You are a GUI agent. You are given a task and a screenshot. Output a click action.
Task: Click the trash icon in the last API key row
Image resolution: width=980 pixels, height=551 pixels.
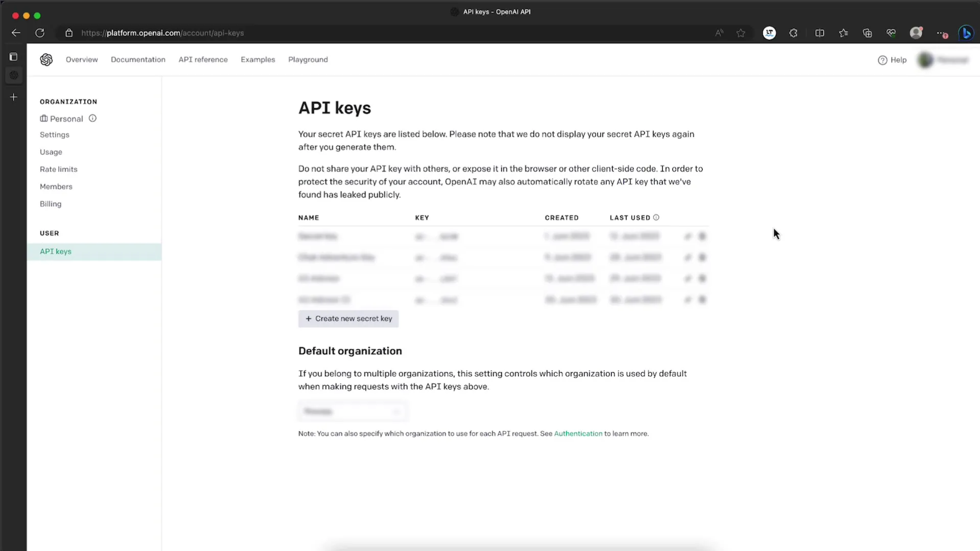pyautogui.click(x=702, y=300)
